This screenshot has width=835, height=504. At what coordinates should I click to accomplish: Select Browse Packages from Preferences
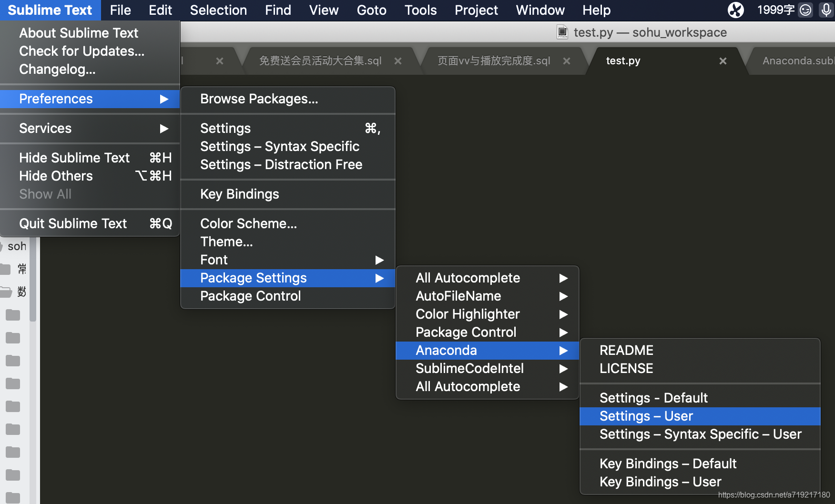coord(259,99)
